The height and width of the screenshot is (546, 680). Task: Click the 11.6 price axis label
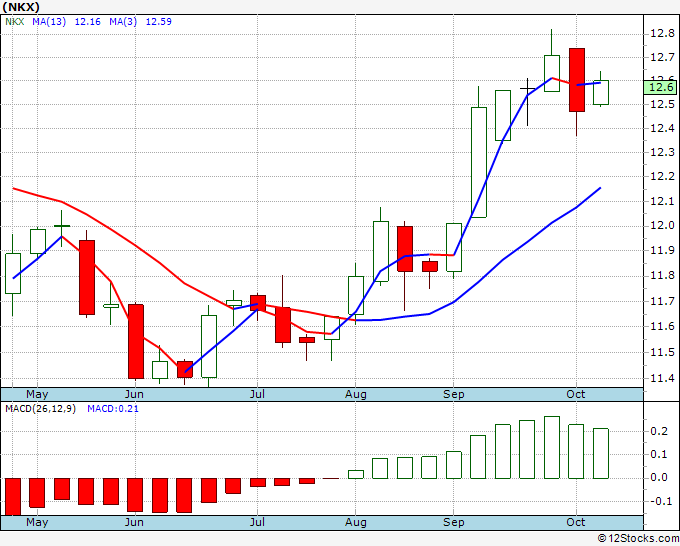click(x=662, y=327)
